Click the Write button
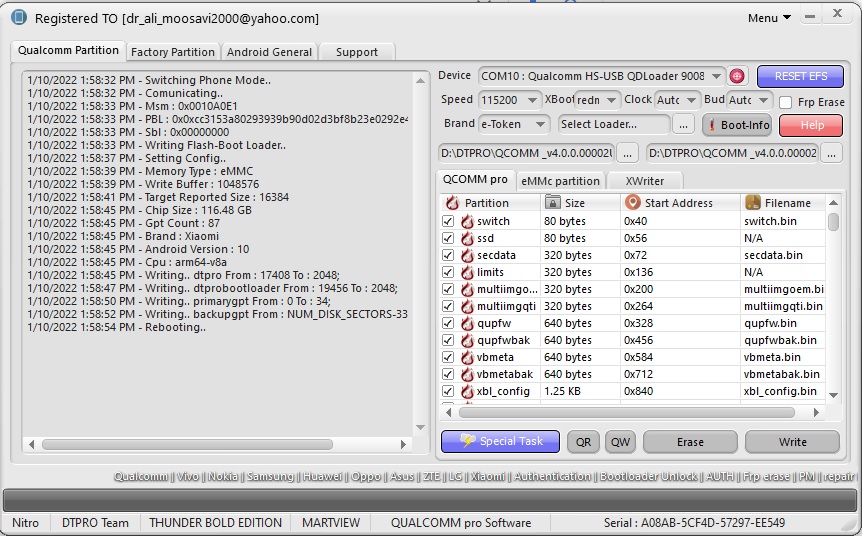The width and height of the screenshot is (862, 536). pos(792,442)
